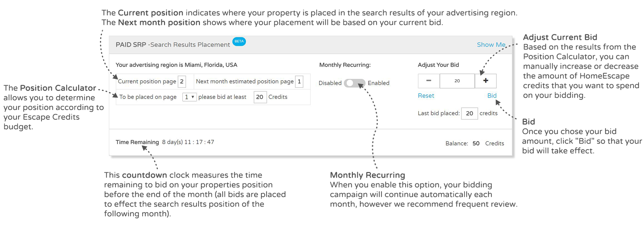Click the minimum bid credits field
The height and width of the screenshot is (226, 644).
(260, 97)
